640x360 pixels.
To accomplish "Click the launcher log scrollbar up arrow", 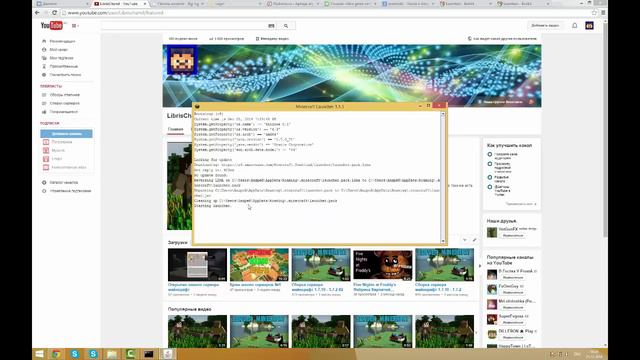I will pyautogui.click(x=443, y=114).
